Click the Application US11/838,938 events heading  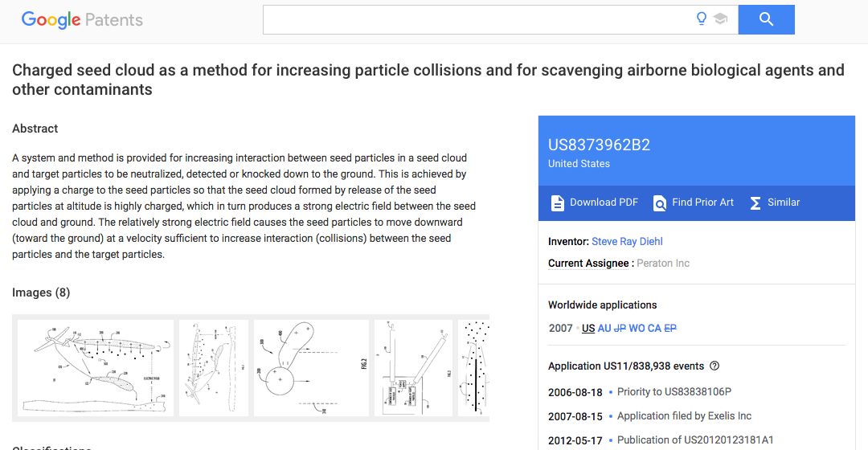point(626,366)
